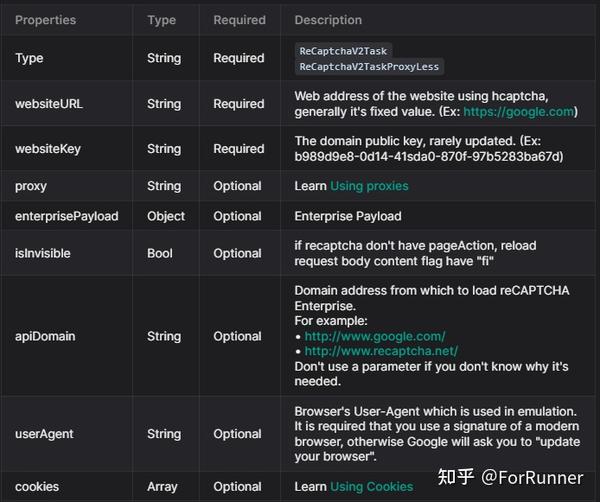Select the apiDomain property name
This screenshot has height=502, width=600.
click(45, 337)
